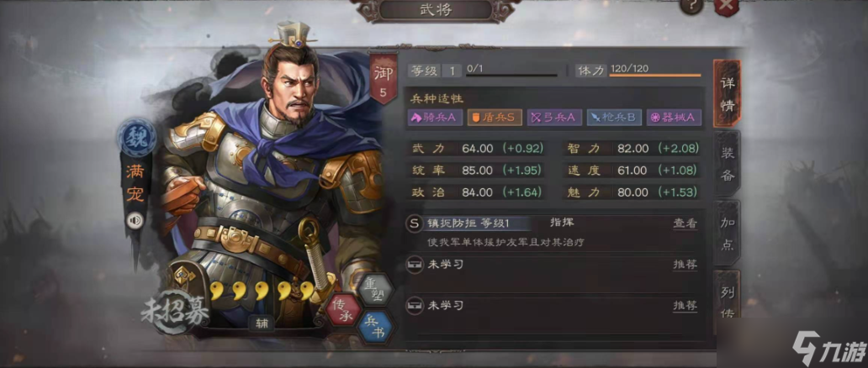Select the 盾兵S troop aptitude badge

tap(495, 118)
